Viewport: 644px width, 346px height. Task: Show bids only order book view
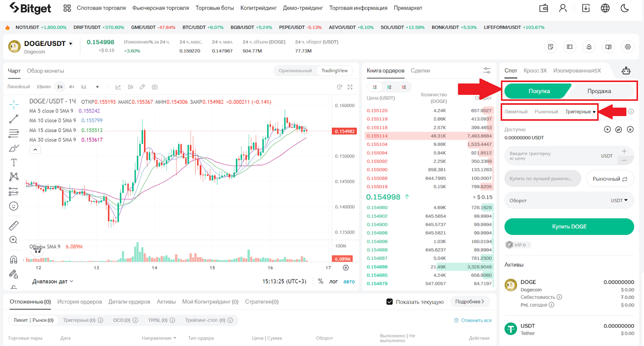(x=389, y=87)
